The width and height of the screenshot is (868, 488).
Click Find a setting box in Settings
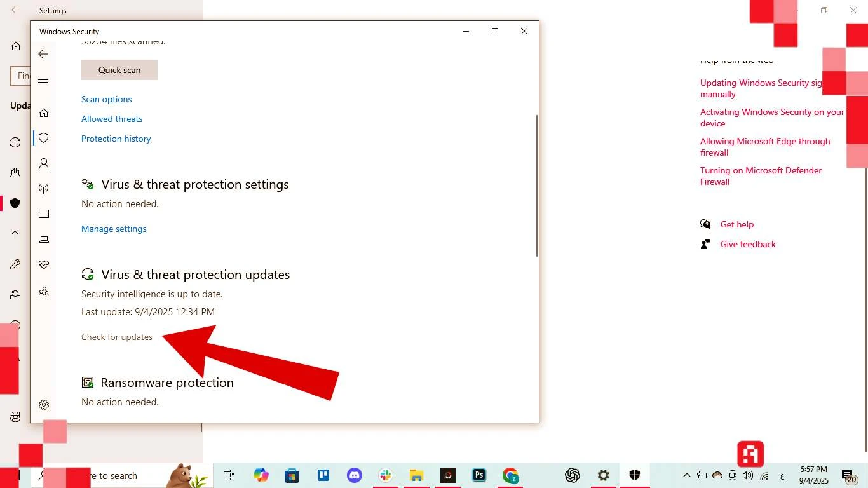[x=21, y=76]
